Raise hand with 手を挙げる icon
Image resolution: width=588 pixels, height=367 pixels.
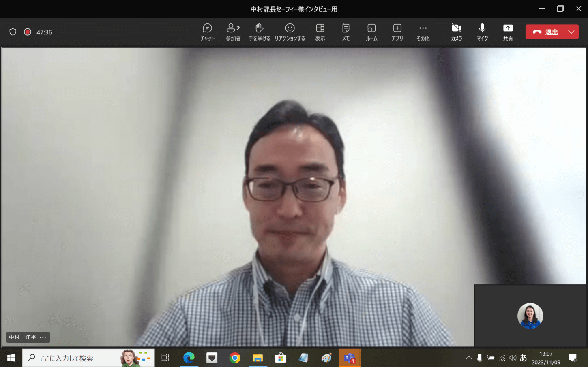[259, 32]
